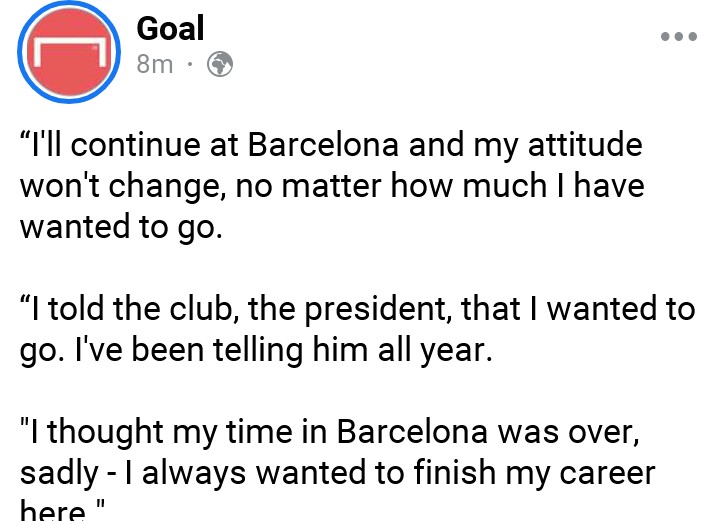Image resolution: width=720 pixels, height=521 pixels.
Task: Click the line "I told the club, the president"
Action: click(356, 309)
